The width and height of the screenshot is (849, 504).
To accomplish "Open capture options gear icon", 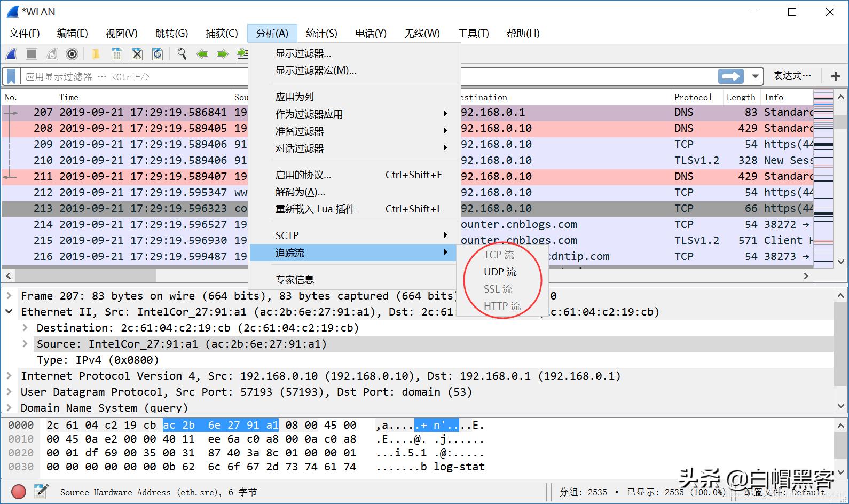I will [72, 54].
